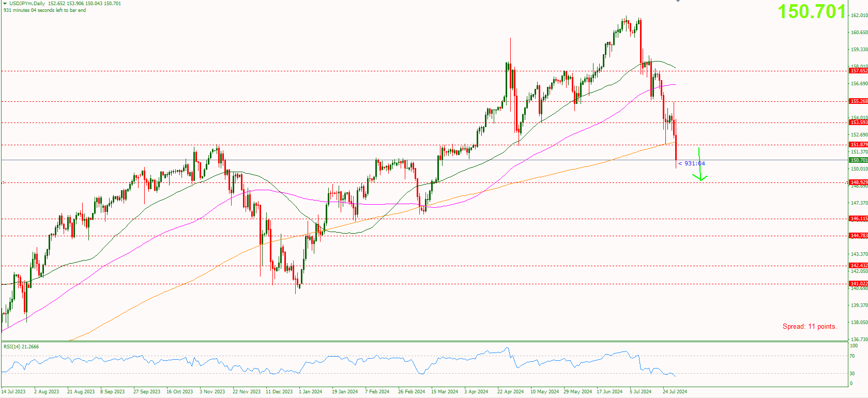Viewport: 868px width, 398px height.
Task: Click the 11 Dec 2023 date label
Action: tap(279, 392)
